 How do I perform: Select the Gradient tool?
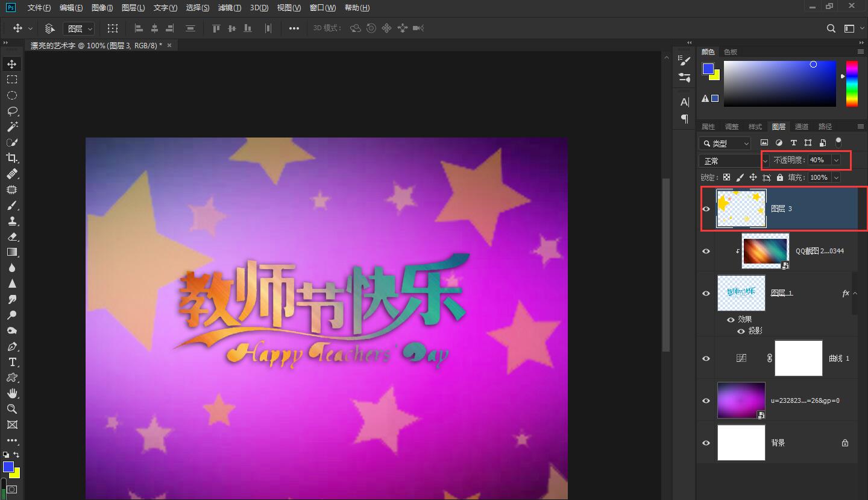pyautogui.click(x=12, y=252)
